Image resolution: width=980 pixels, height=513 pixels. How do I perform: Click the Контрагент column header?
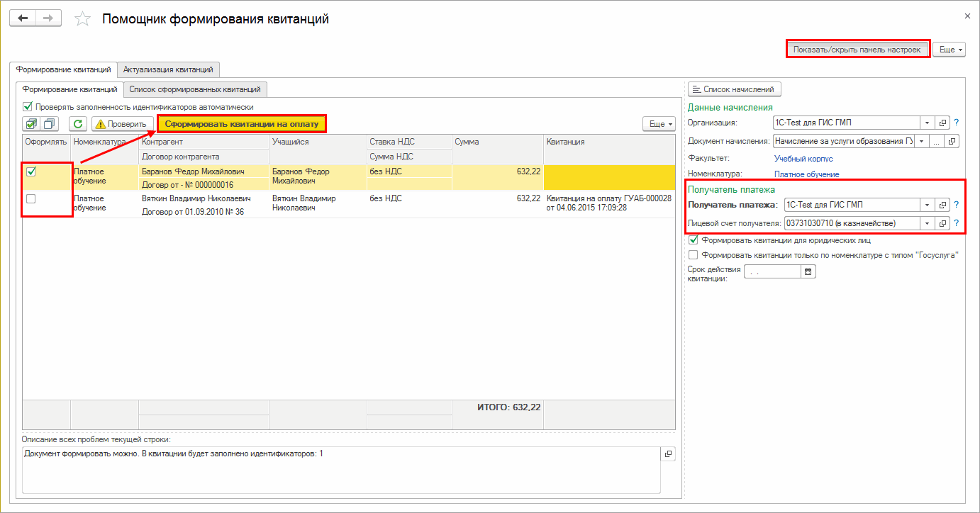pyautogui.click(x=204, y=142)
